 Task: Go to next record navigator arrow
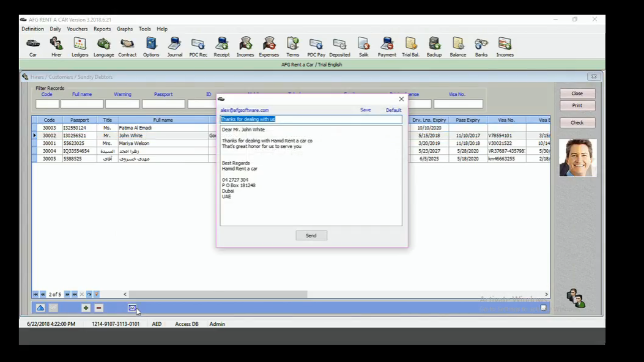pyautogui.click(x=67, y=294)
